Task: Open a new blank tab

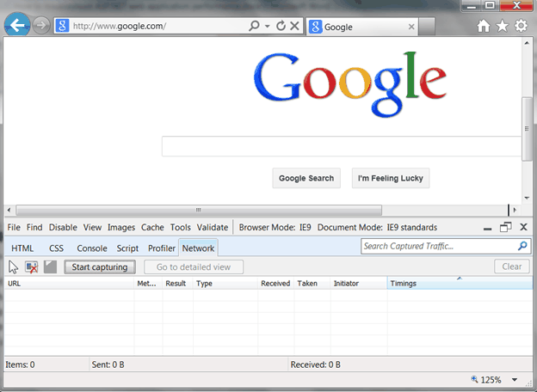Action: coord(427,27)
